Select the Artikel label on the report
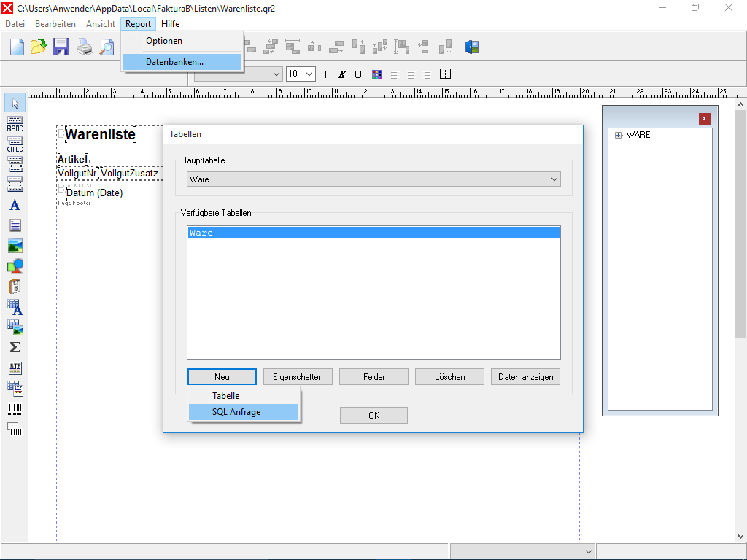Screen dimensions: 747x560 point(72,159)
